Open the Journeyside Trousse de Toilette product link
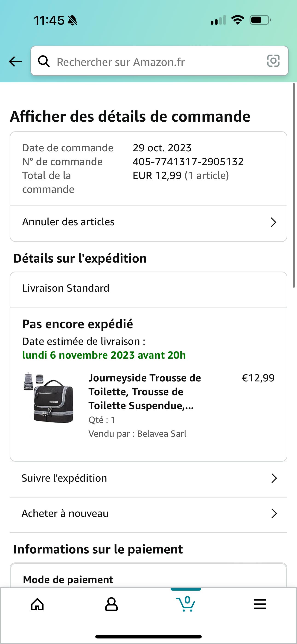 (145, 392)
